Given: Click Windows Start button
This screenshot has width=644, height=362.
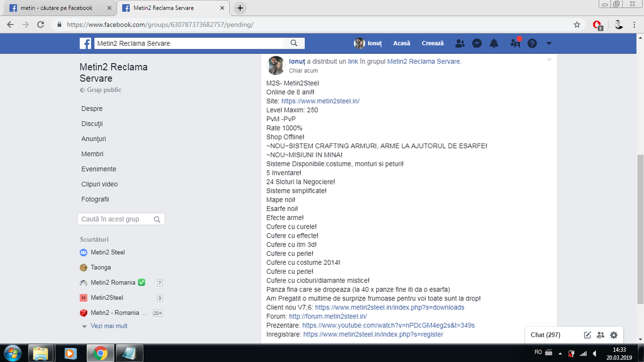Looking at the screenshot, I should tap(12, 353).
